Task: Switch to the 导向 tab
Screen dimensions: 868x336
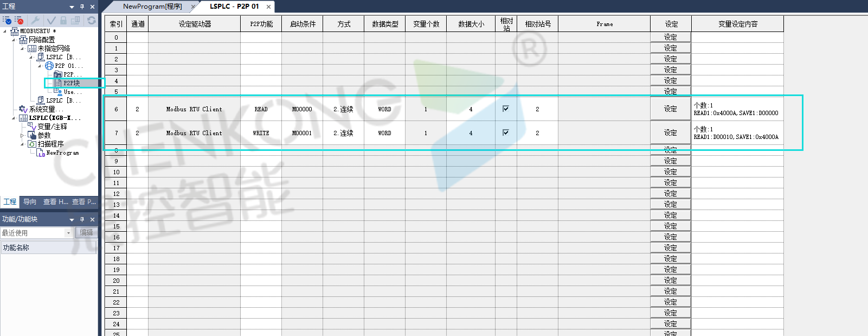Action: click(30, 202)
